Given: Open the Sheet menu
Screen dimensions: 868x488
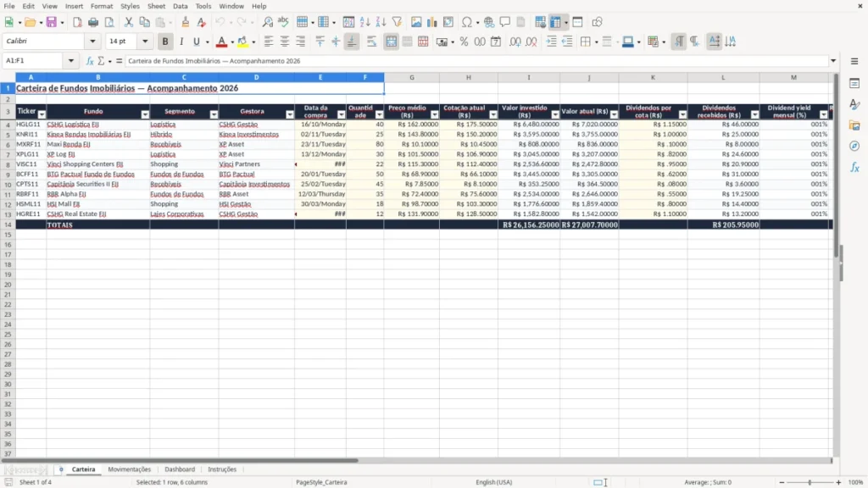Looking at the screenshot, I should click(x=156, y=6).
